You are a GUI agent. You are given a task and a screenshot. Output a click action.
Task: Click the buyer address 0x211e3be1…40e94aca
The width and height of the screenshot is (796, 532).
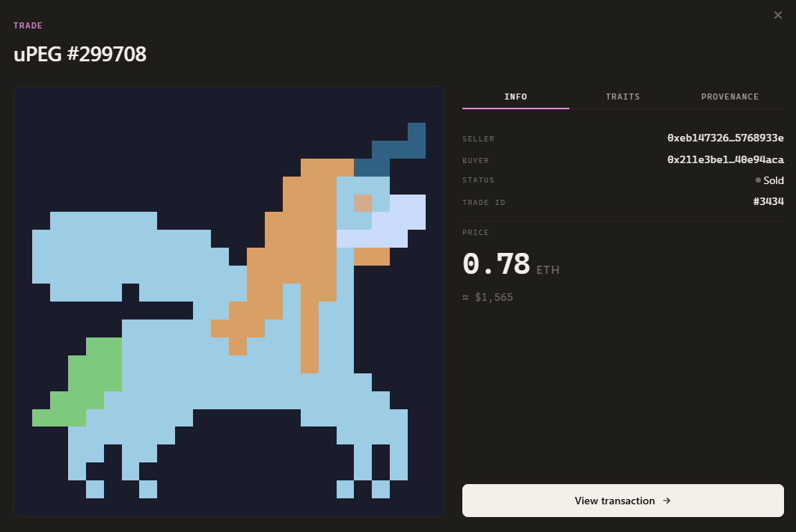click(725, 159)
